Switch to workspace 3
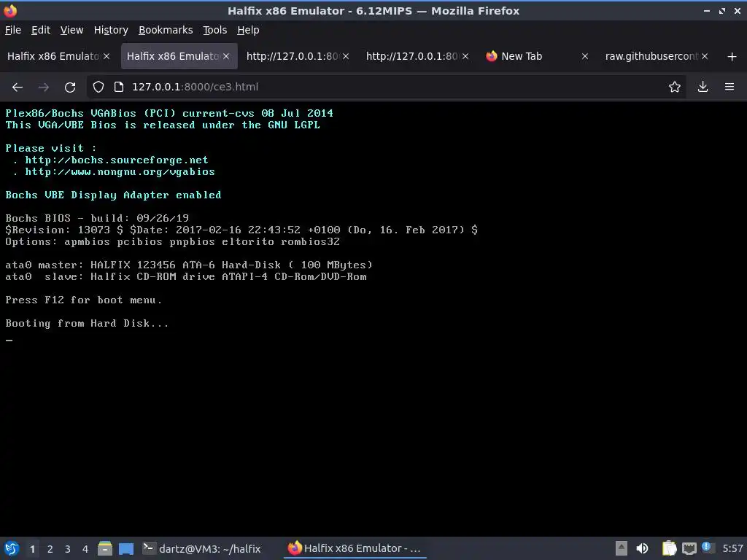This screenshot has width=747, height=560. click(x=68, y=549)
